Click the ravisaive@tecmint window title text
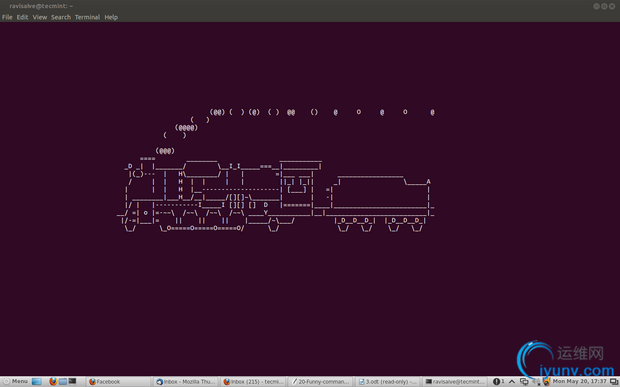Image resolution: width=620 pixels, height=387 pixels. tap(41, 6)
